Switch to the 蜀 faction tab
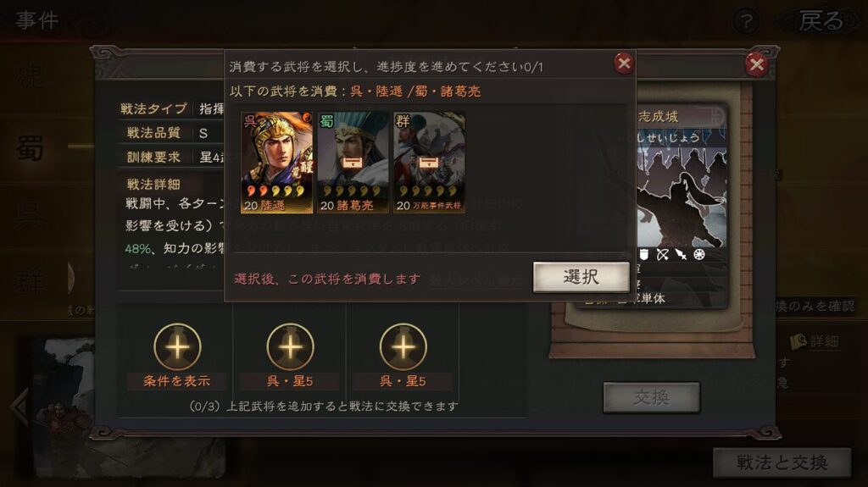Viewport: 868px width, 487px height. click(x=31, y=147)
